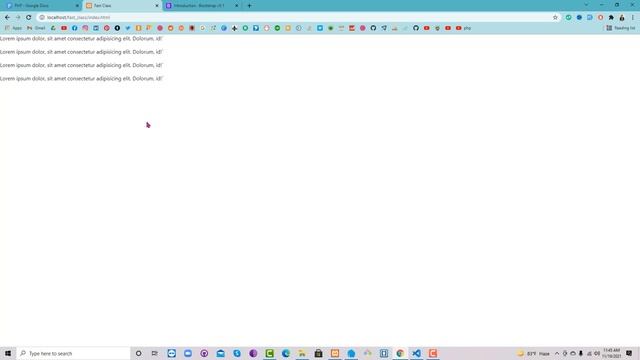Click the 'Type here to search' box
Image resolution: width=640 pixels, height=360 pixels.
pyautogui.click(x=73, y=353)
